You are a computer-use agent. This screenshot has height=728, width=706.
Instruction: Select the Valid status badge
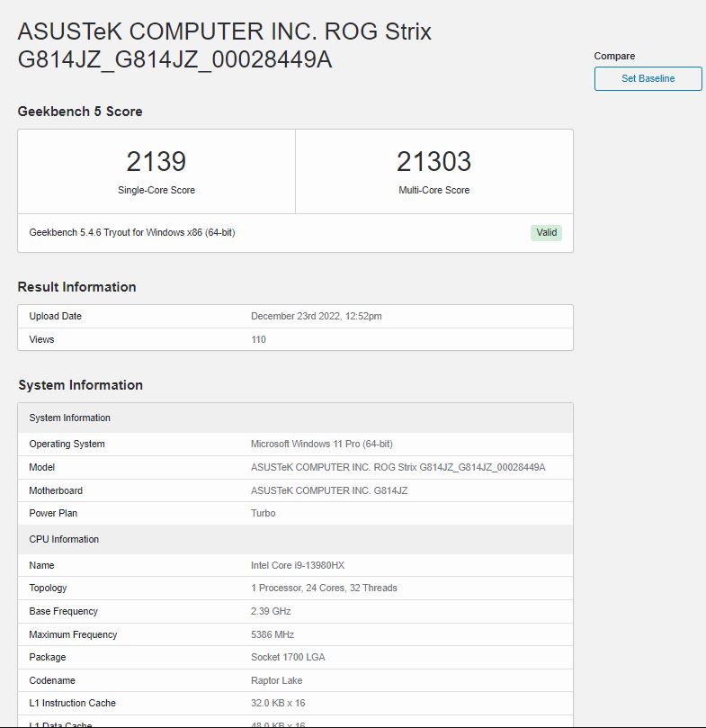[x=546, y=232]
